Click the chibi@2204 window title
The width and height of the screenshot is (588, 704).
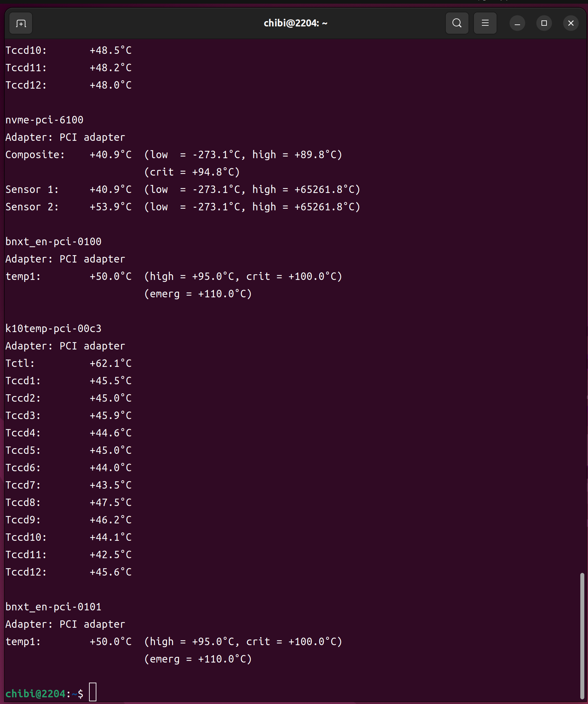point(295,23)
